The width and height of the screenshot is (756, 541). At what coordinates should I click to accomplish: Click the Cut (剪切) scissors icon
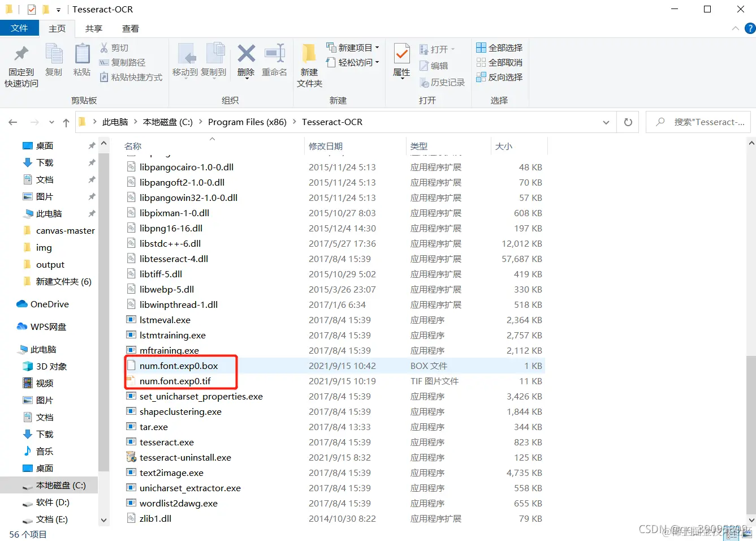point(104,48)
